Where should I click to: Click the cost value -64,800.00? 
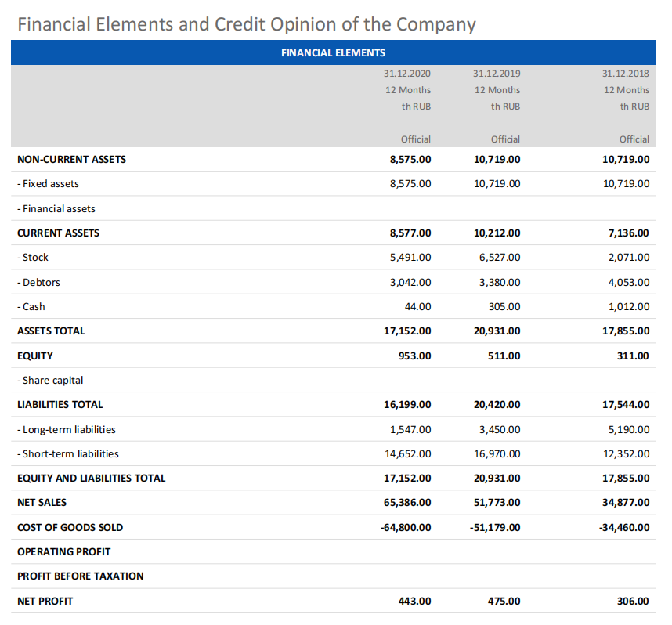pos(406,528)
